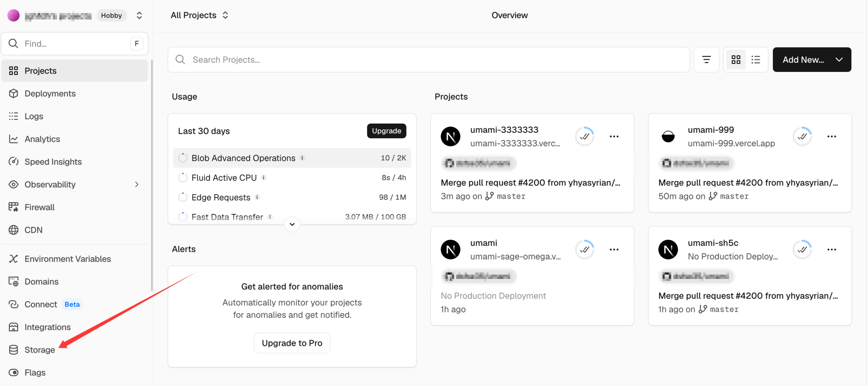Click the sidebar vertical scrollbar

pyautogui.click(x=152, y=175)
